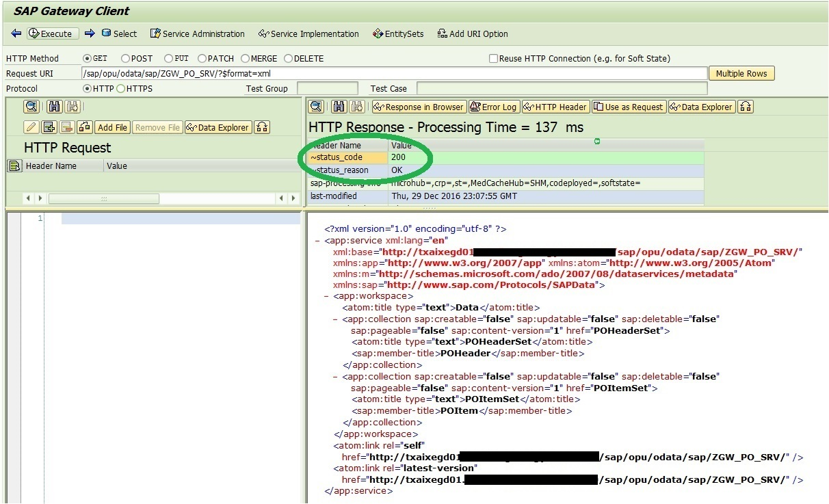The image size is (829, 504).
Task: Click the Multiple Rows button
Action: 741,73
